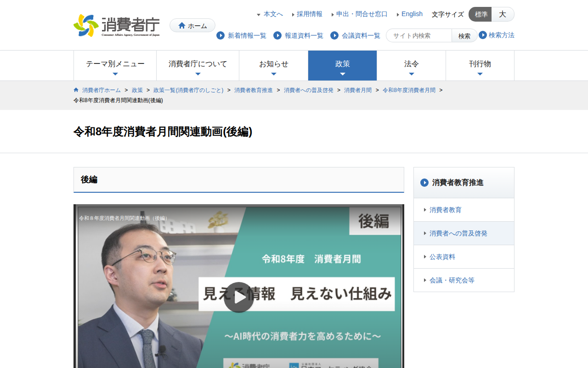The width and height of the screenshot is (588, 368).
Task: Open 会議・研究会等 in the sidebar
Action: 464,280
